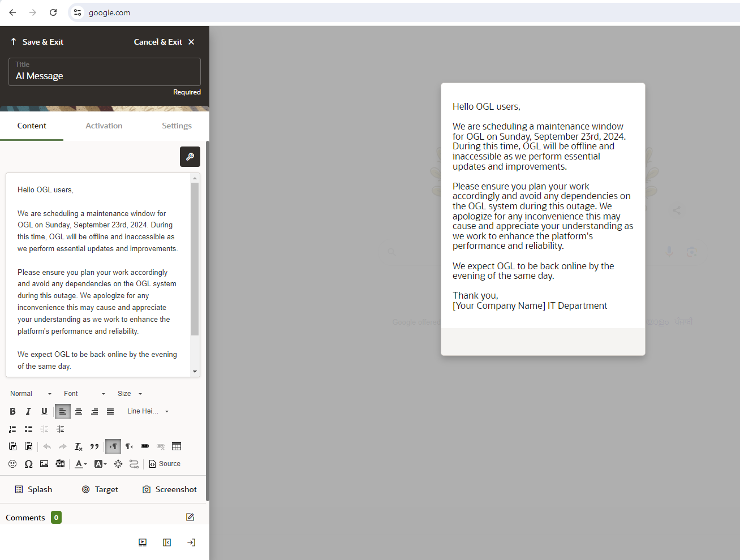Toggle underline formatting
740x560 pixels.
point(44,411)
